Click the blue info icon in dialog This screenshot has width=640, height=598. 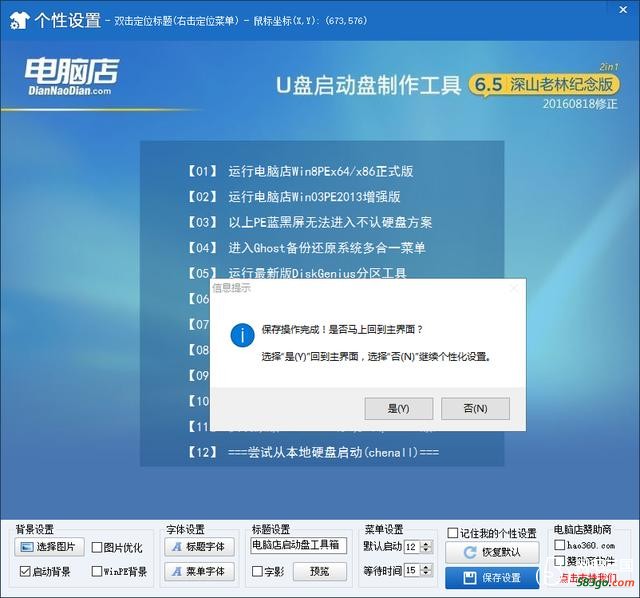242,335
